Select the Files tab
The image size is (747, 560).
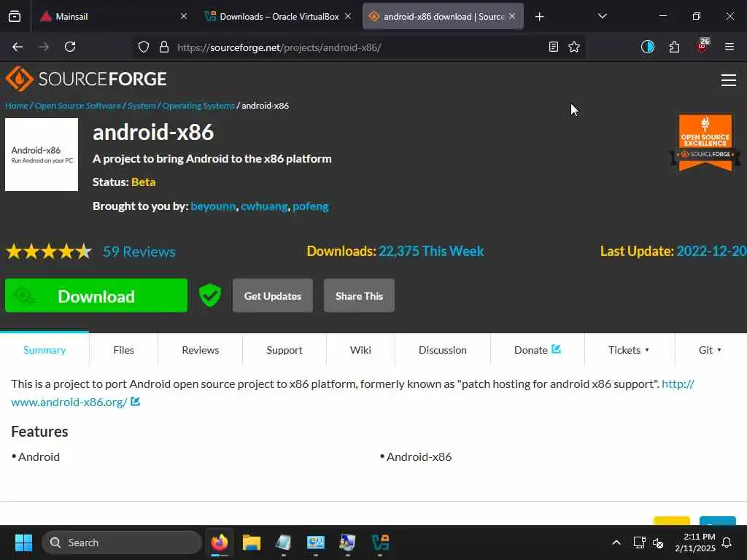(x=124, y=350)
